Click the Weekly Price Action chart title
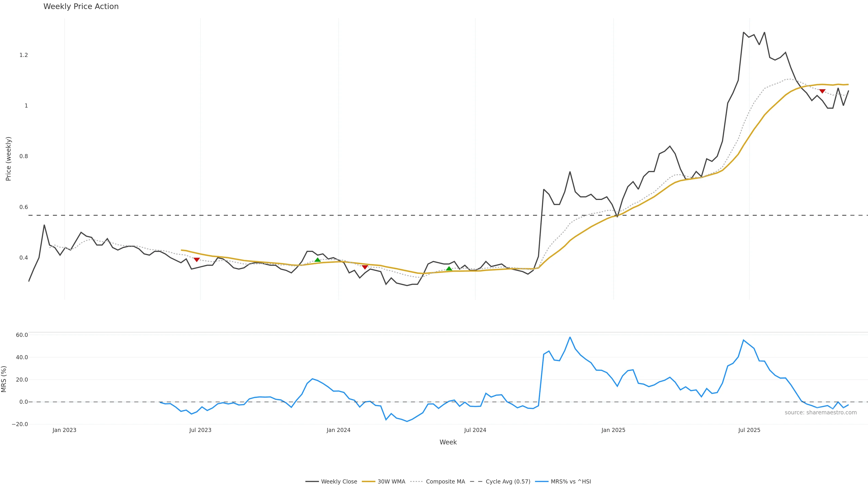Viewport: 868px width, 488px height. point(81,6)
